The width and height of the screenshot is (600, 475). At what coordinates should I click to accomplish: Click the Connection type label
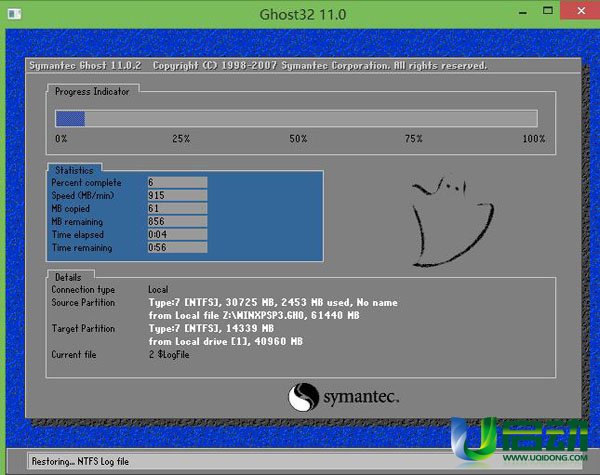point(83,290)
